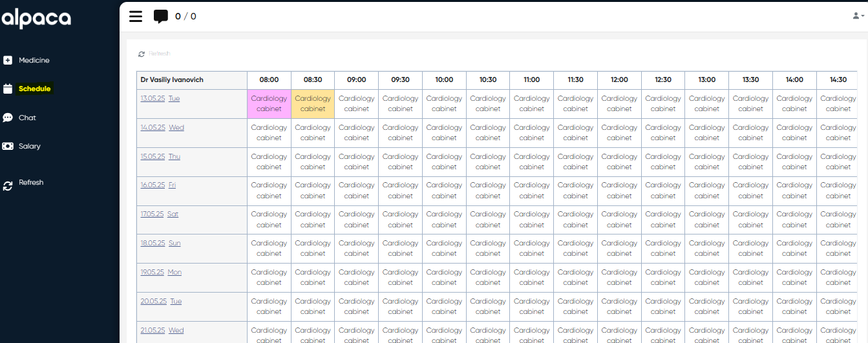Click the small Refresh link above the table
This screenshot has height=343, width=868.
point(159,54)
